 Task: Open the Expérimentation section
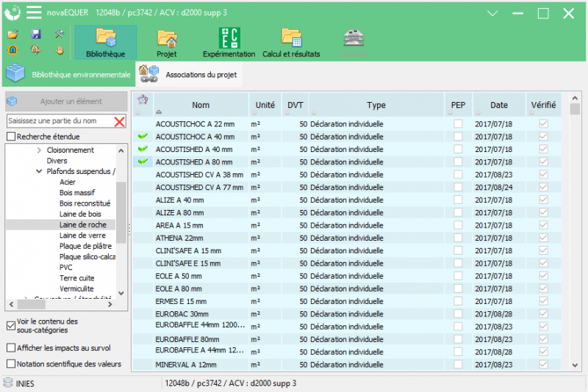pos(229,43)
